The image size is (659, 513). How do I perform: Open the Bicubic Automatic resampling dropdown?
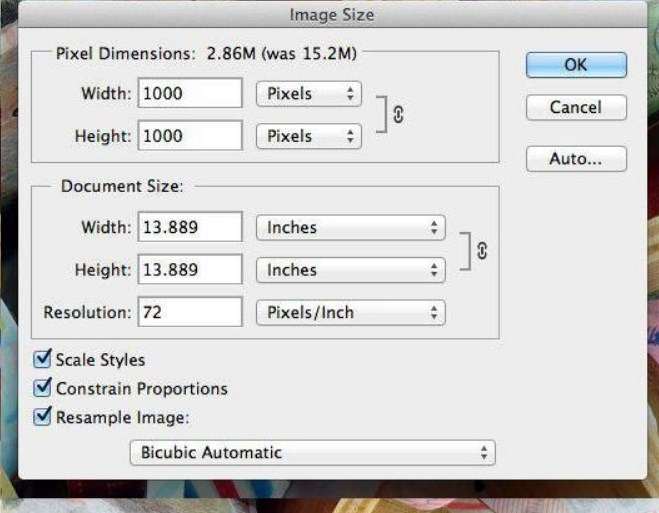312,453
